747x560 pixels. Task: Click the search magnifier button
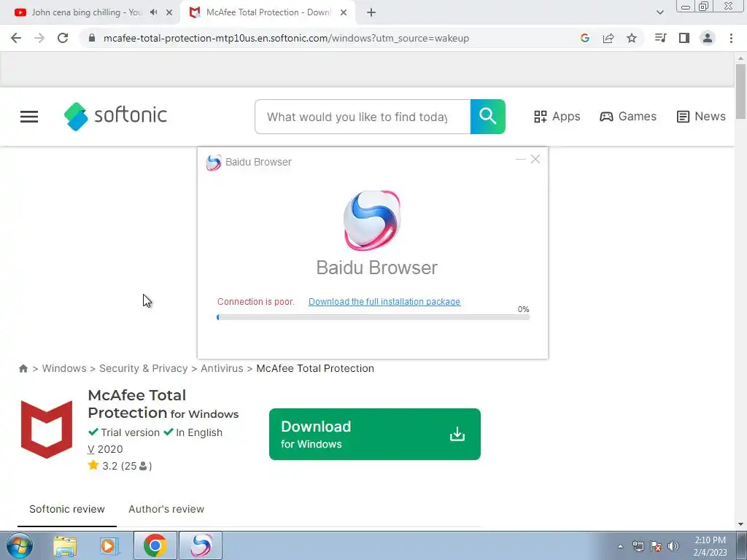pos(488,117)
